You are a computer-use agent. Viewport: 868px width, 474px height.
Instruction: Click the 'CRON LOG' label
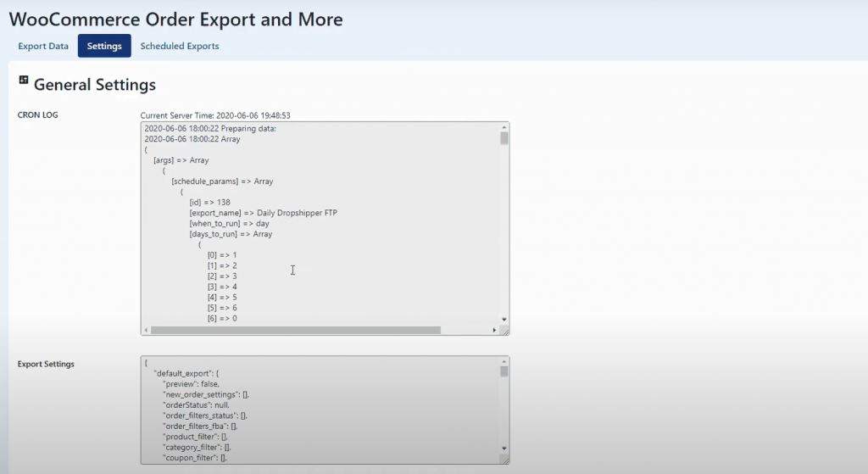pos(37,115)
